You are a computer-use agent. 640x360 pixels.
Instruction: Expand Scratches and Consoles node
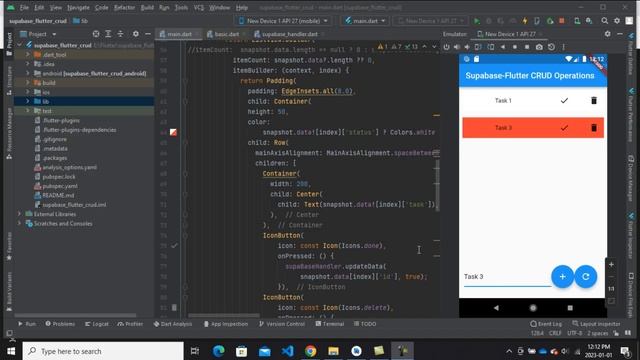[x=19, y=223]
